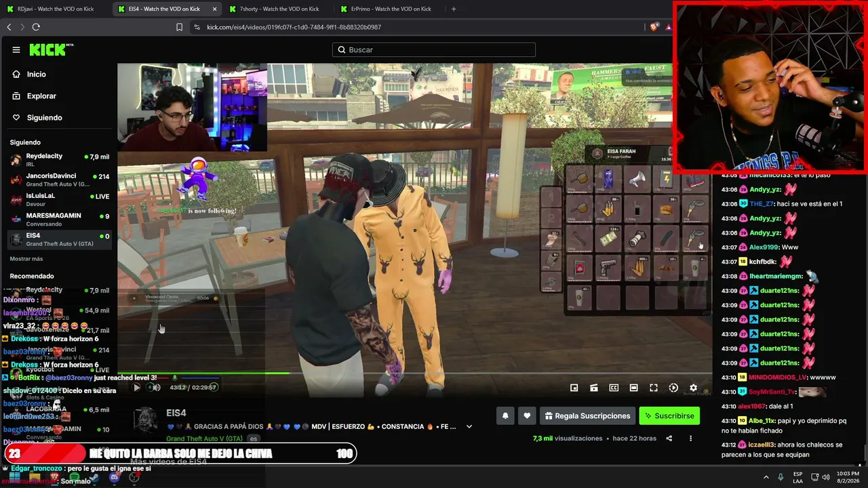Cast the video with the cast icon
868x488 pixels.
593,388
